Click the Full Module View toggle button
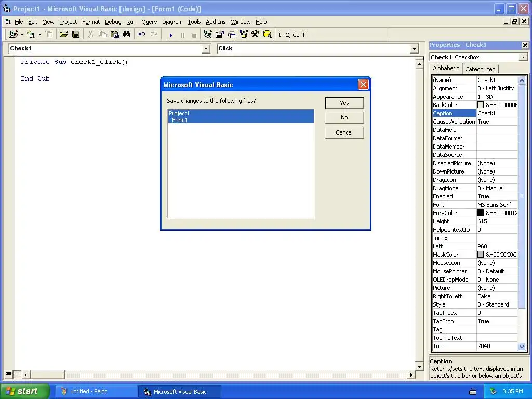532x399 pixels. pos(17,374)
